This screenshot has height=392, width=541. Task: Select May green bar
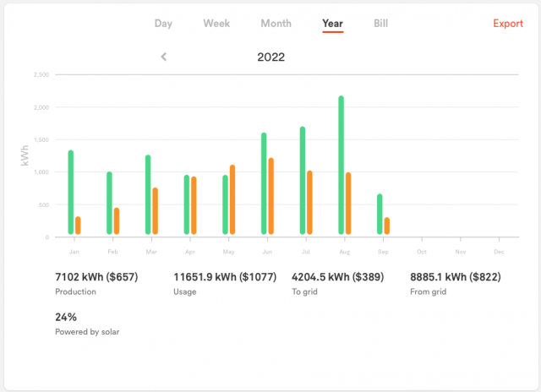[226, 204]
